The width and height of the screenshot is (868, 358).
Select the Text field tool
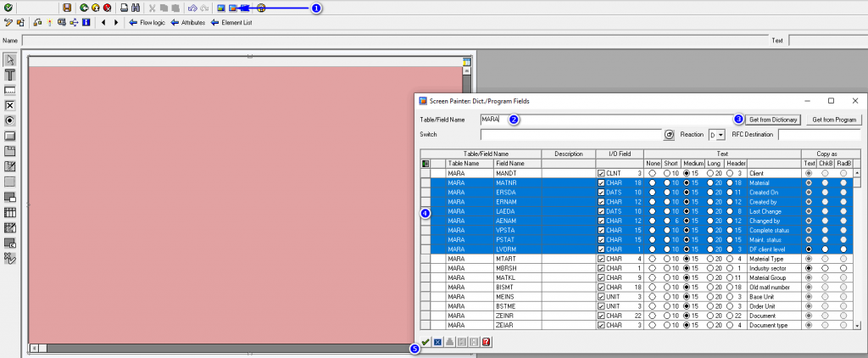[x=10, y=75]
